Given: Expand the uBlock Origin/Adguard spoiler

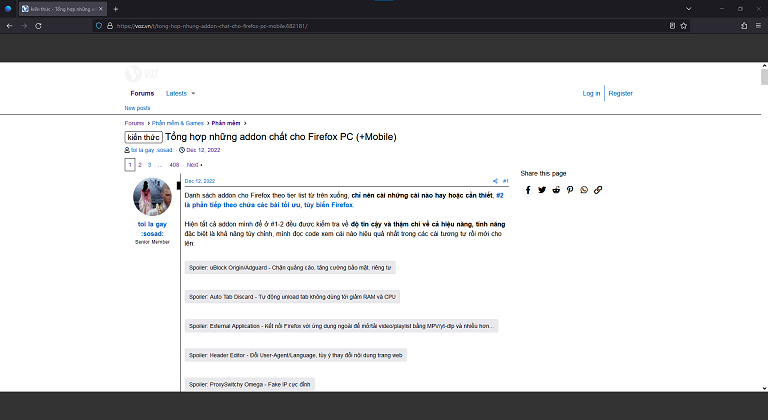Looking at the screenshot, I should (x=290, y=267).
